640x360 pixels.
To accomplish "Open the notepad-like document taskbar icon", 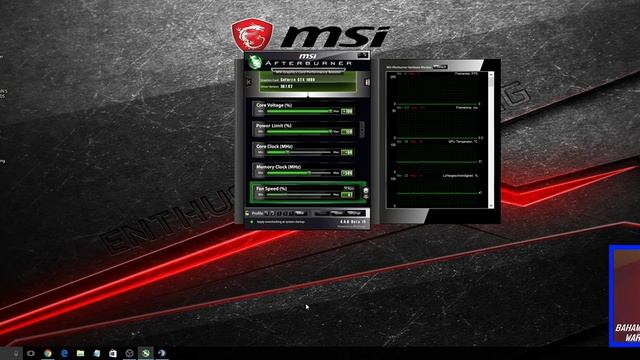I will 97,353.
